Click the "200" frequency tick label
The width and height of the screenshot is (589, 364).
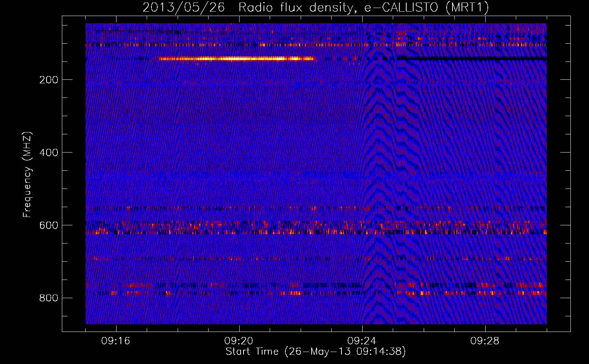[x=49, y=80]
